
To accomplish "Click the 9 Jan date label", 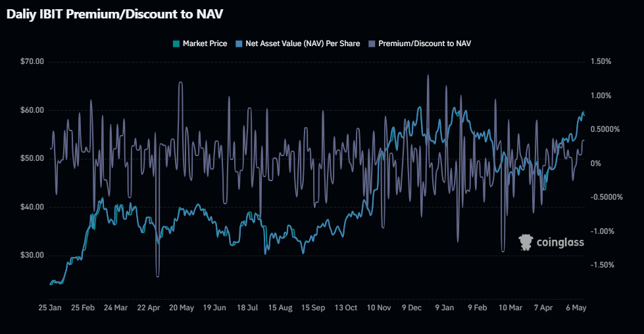I will [445, 308].
